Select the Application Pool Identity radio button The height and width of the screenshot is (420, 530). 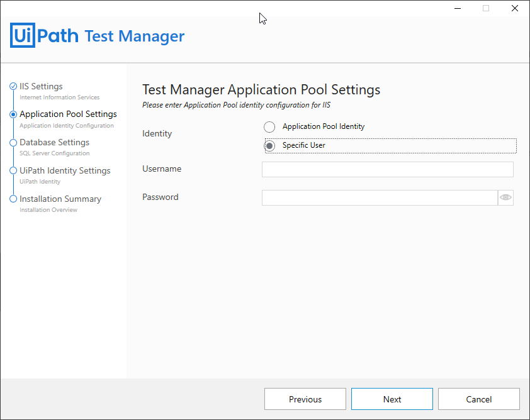click(x=269, y=127)
